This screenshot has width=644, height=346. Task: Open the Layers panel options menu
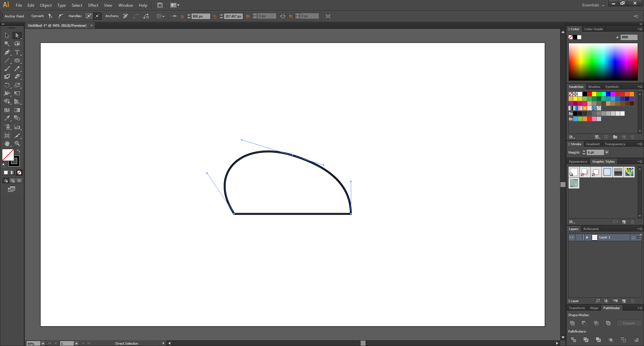tap(640, 229)
